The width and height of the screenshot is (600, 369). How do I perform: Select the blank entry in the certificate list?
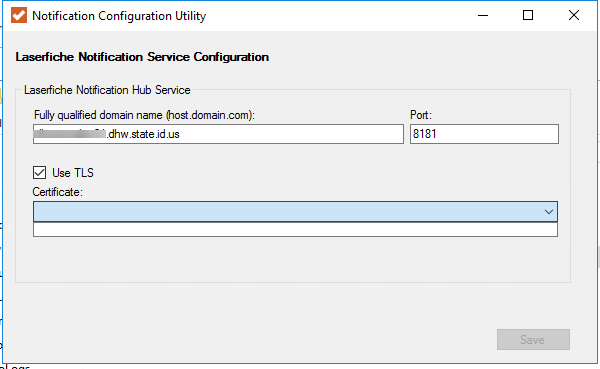[x=295, y=230]
